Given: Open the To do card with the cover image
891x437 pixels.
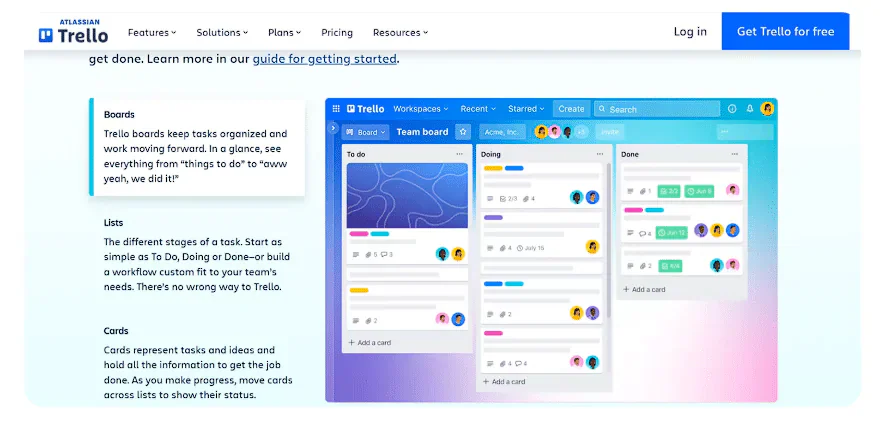Looking at the screenshot, I should [x=407, y=213].
